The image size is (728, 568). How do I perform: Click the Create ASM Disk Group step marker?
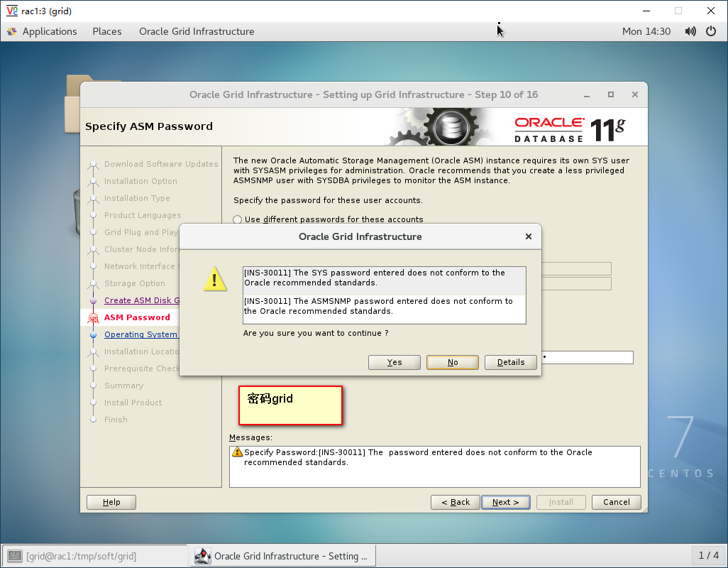point(94,301)
